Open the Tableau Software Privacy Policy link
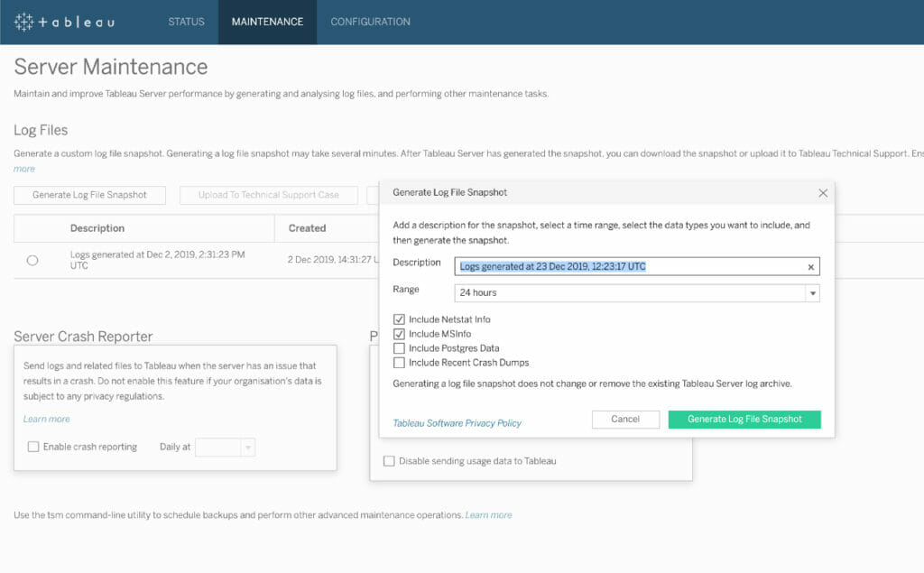 (x=457, y=423)
